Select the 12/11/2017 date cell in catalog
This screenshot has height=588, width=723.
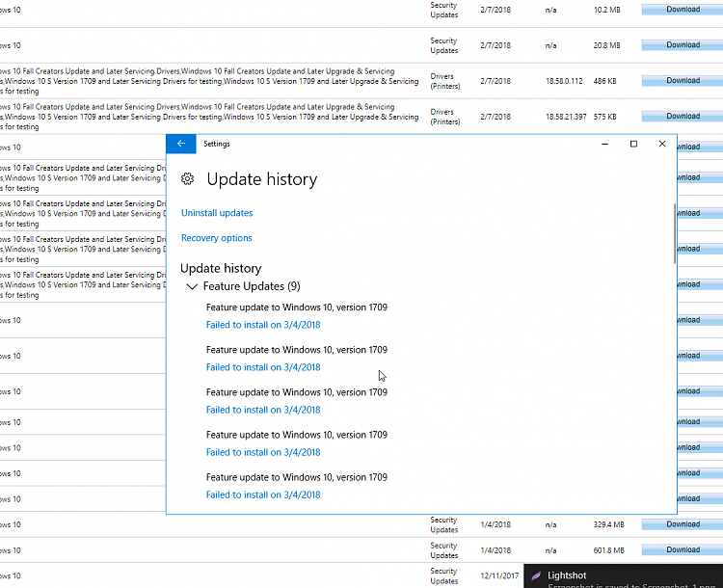click(499, 575)
